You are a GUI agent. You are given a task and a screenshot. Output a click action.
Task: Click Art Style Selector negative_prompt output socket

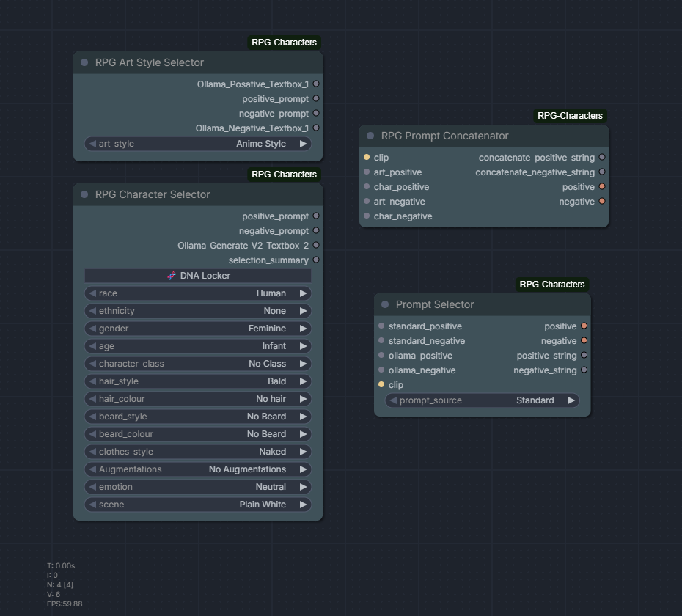316,113
